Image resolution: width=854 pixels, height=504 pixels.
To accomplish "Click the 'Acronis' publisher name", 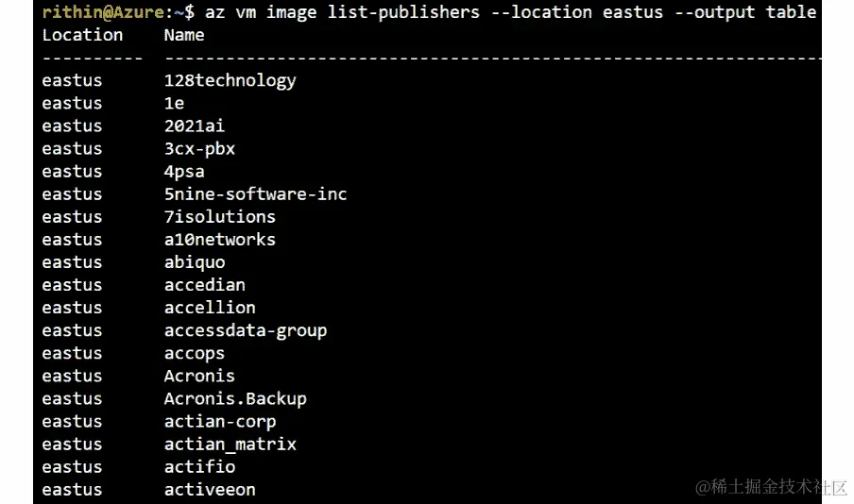I will [200, 376].
